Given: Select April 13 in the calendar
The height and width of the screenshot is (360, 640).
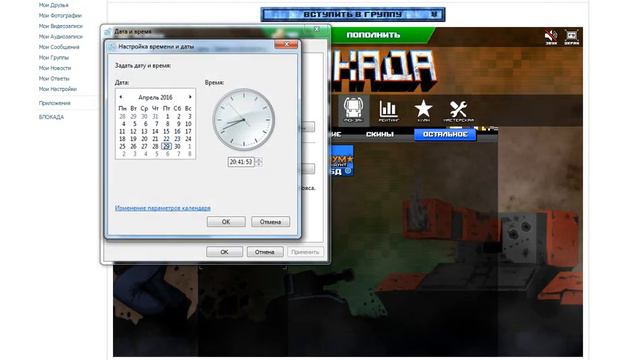Looking at the screenshot, I should [x=144, y=131].
